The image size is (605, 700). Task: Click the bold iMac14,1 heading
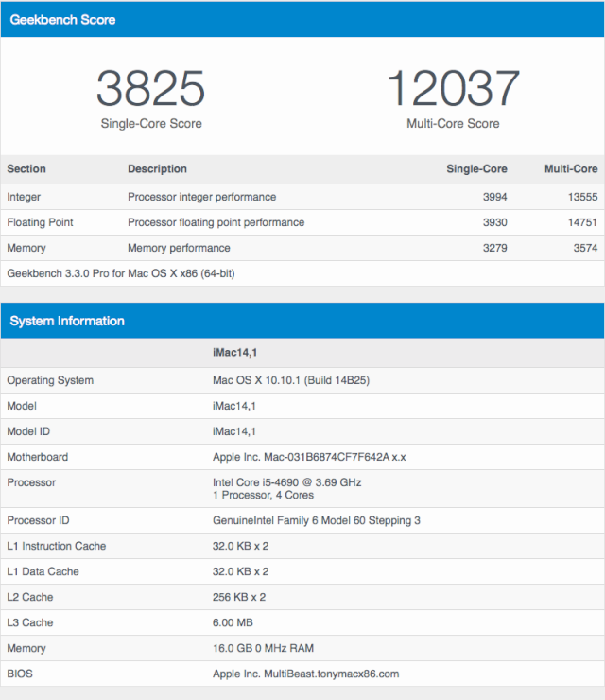[x=234, y=353]
